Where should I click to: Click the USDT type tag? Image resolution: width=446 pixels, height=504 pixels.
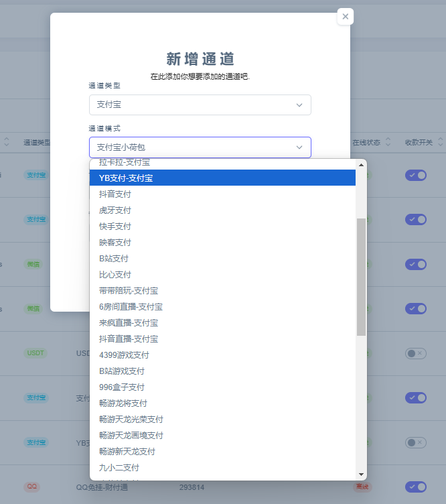[x=35, y=353]
